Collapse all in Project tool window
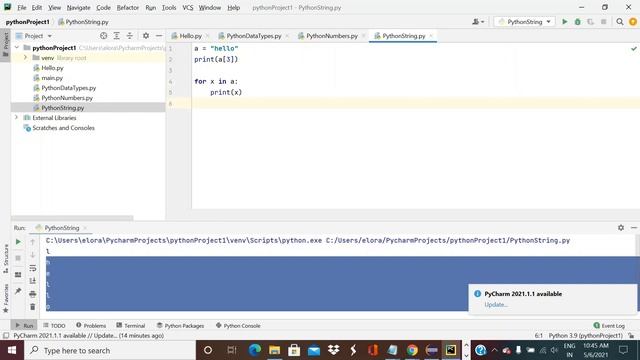The image size is (640, 360). point(130,36)
